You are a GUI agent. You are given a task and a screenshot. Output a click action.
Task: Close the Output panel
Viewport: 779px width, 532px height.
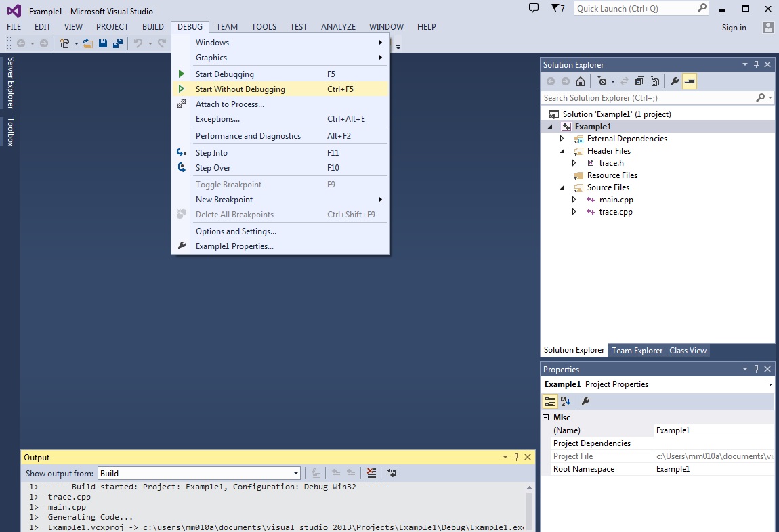point(528,457)
